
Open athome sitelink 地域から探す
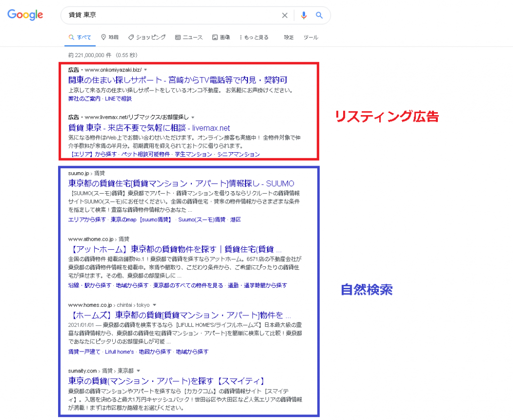[x=132, y=285]
